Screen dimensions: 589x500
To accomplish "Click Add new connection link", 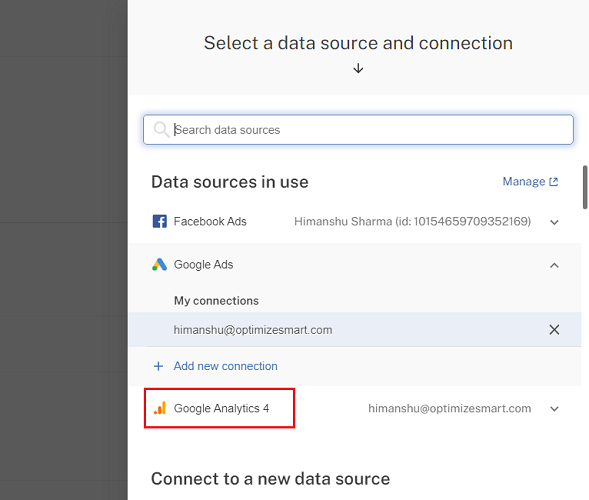I will pos(225,366).
